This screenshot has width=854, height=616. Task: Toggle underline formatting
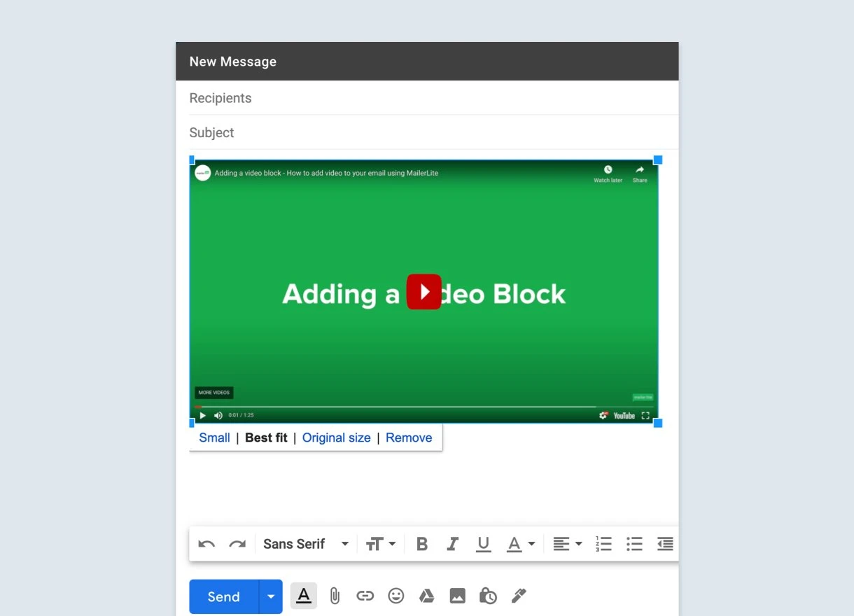(483, 544)
